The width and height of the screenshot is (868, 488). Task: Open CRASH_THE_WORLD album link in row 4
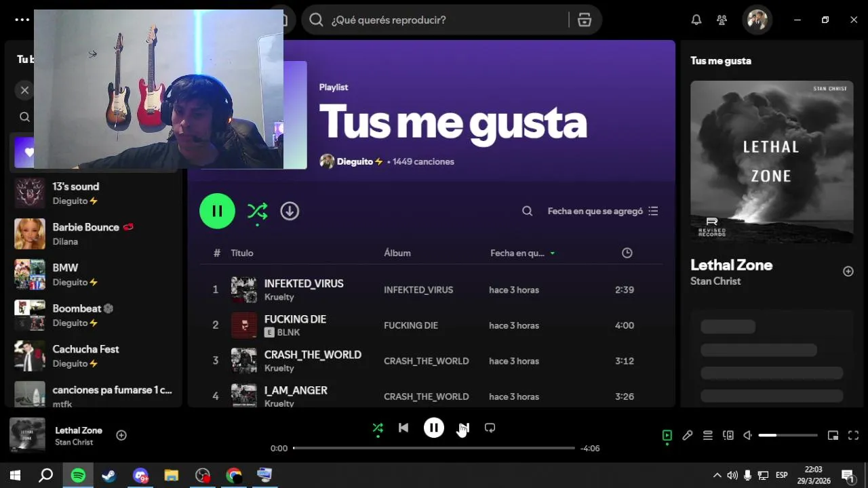tap(427, 396)
